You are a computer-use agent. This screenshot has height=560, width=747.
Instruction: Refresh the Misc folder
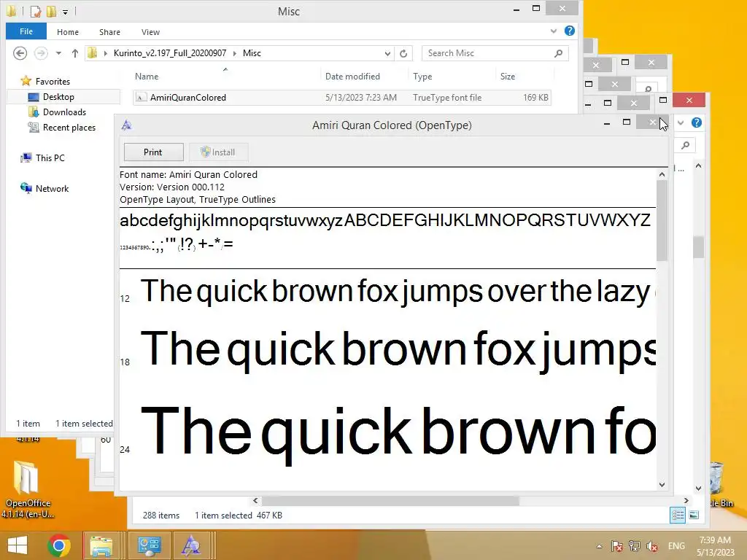pos(403,53)
